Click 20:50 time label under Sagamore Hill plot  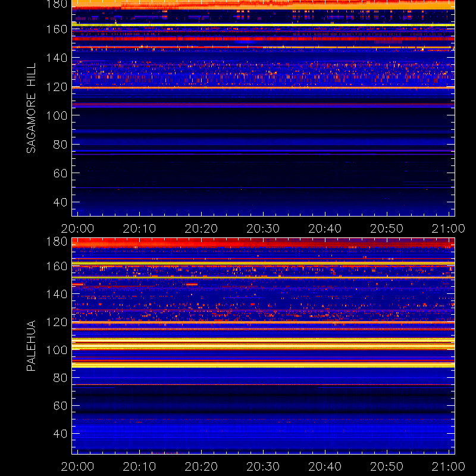pos(386,228)
